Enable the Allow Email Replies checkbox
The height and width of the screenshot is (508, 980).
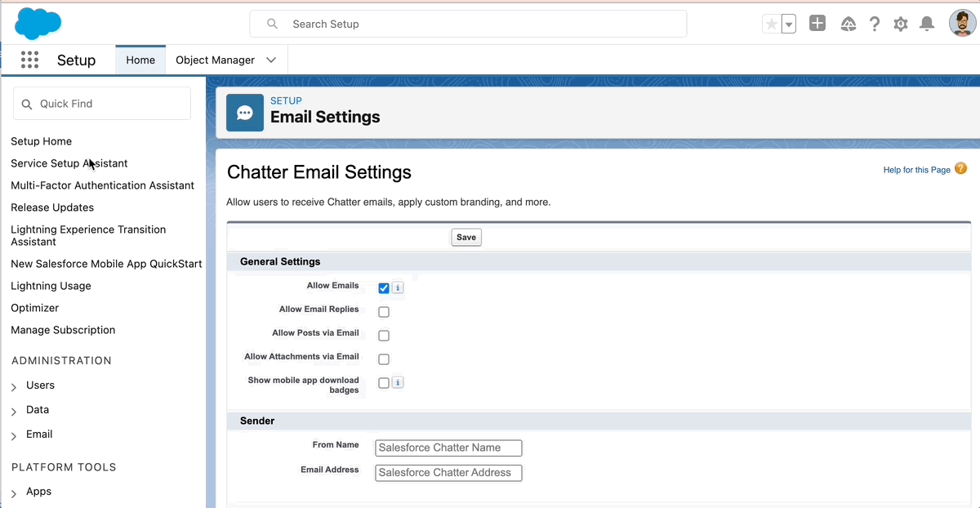coord(384,312)
